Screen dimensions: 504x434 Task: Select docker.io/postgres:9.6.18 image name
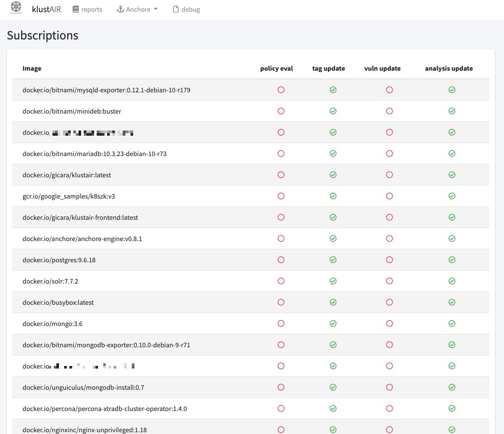point(59,260)
